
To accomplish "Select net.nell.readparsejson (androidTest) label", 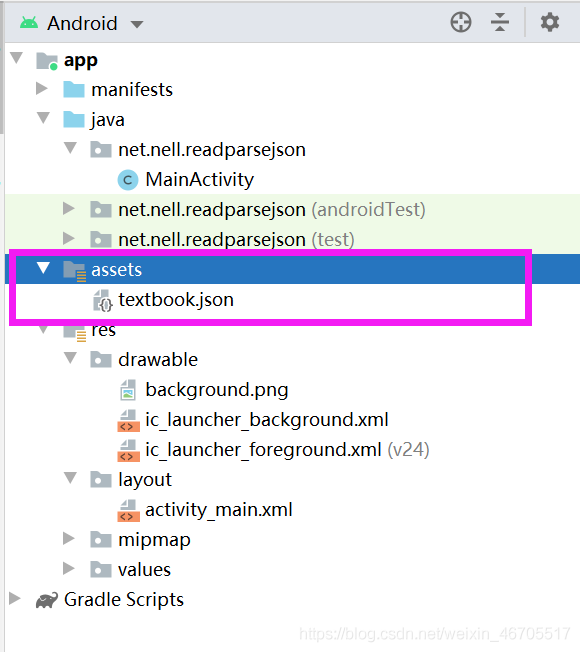I will point(272,210).
